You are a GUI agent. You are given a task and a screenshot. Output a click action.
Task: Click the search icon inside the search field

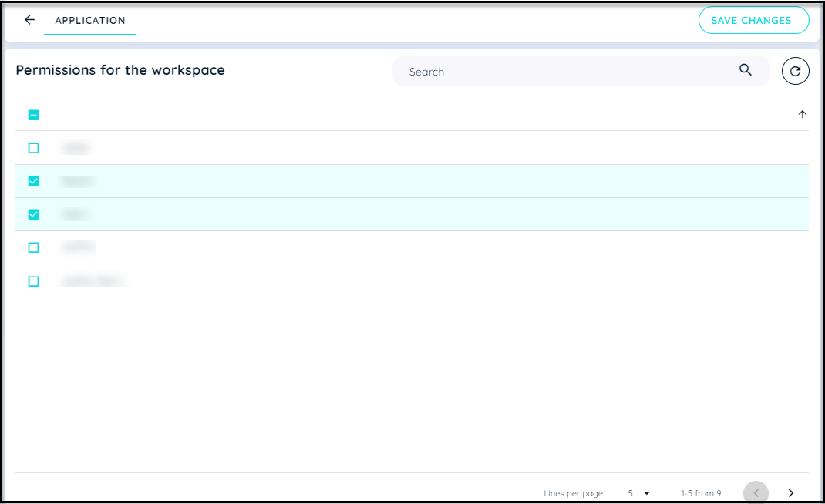(x=746, y=70)
